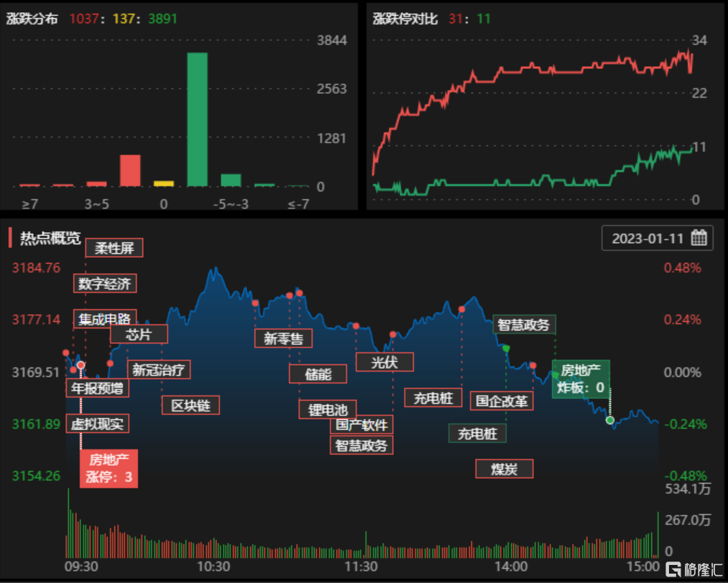Click the green 充电桩 tag
This screenshot has height=583, width=728.
click(x=477, y=433)
